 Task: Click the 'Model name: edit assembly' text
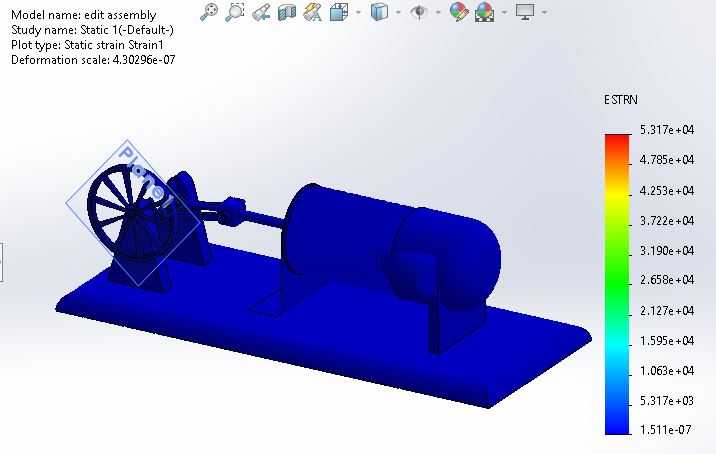84,15
